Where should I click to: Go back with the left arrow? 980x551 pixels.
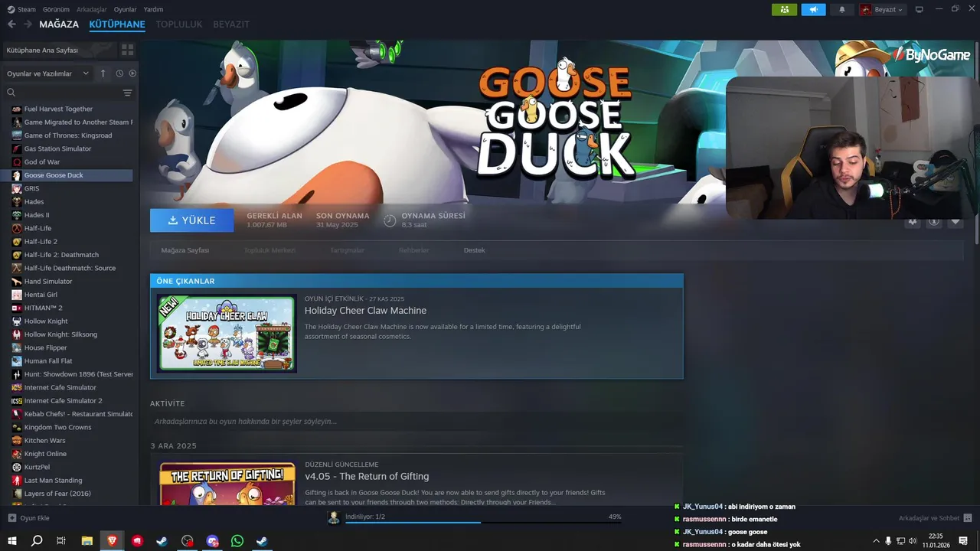[x=11, y=24]
